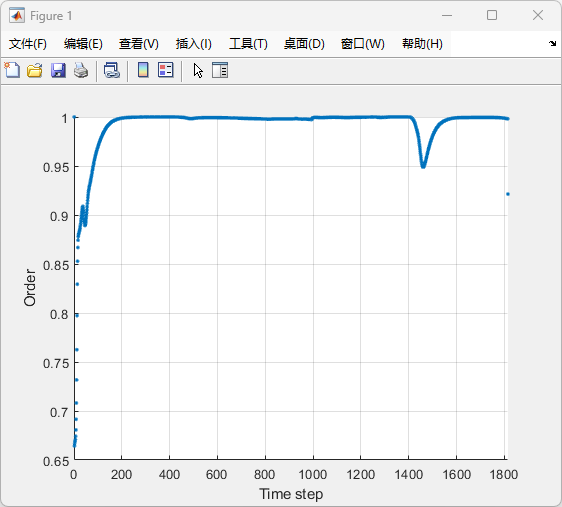Viewport: 562px width, 507px height.
Task: Maximize the Figure 1 window
Action: point(492,15)
